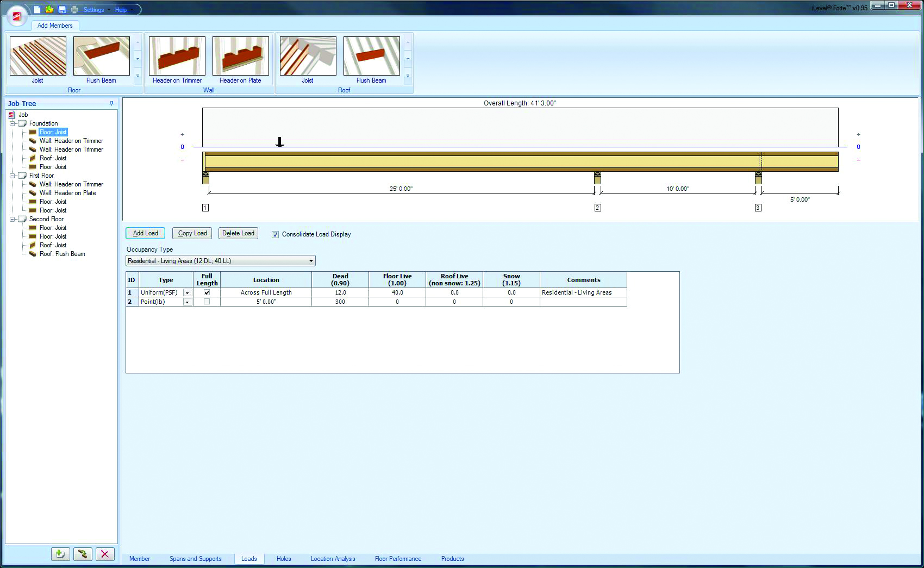Open Type dropdown for Point(lb) load
The image size is (924, 568).
[188, 302]
